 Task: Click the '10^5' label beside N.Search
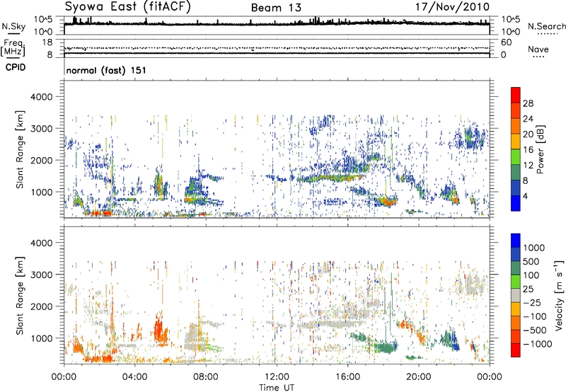(x=510, y=19)
